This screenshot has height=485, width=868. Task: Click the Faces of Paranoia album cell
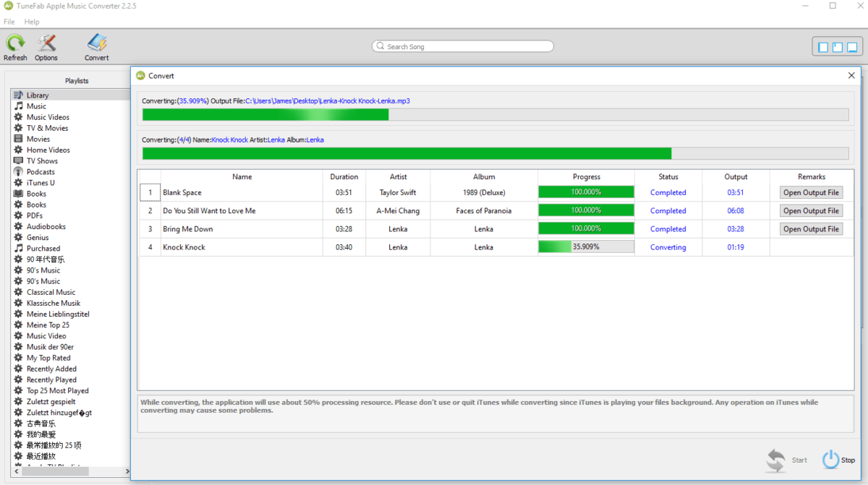pos(484,210)
